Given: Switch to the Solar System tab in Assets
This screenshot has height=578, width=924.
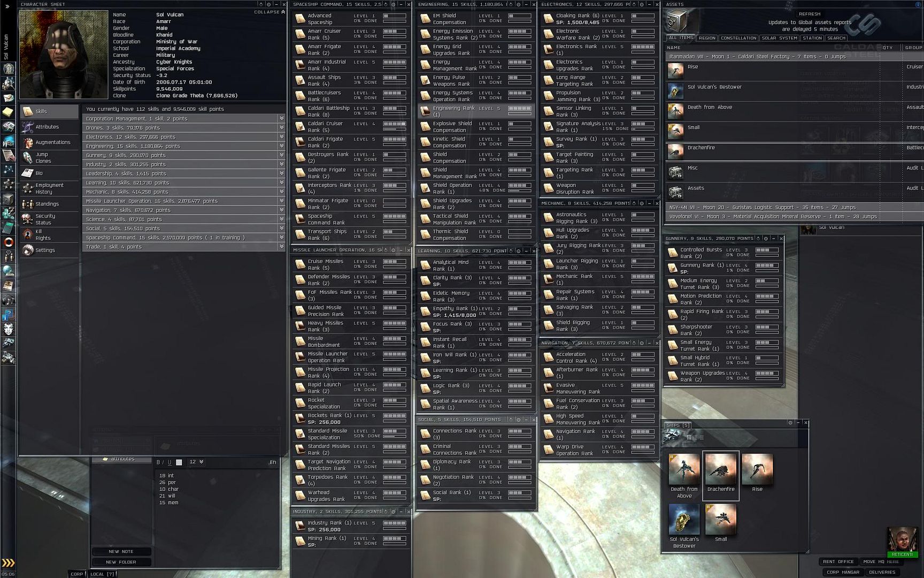Looking at the screenshot, I should (779, 38).
